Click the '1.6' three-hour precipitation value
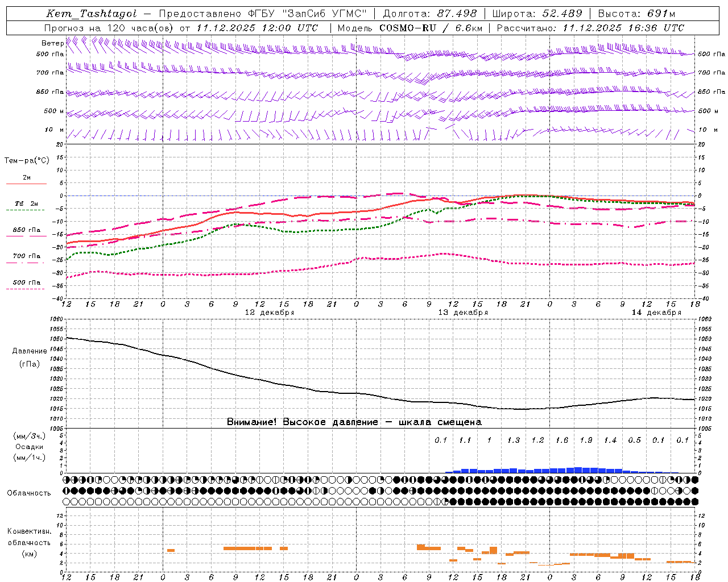The width and height of the screenshot is (728, 582). (562, 440)
